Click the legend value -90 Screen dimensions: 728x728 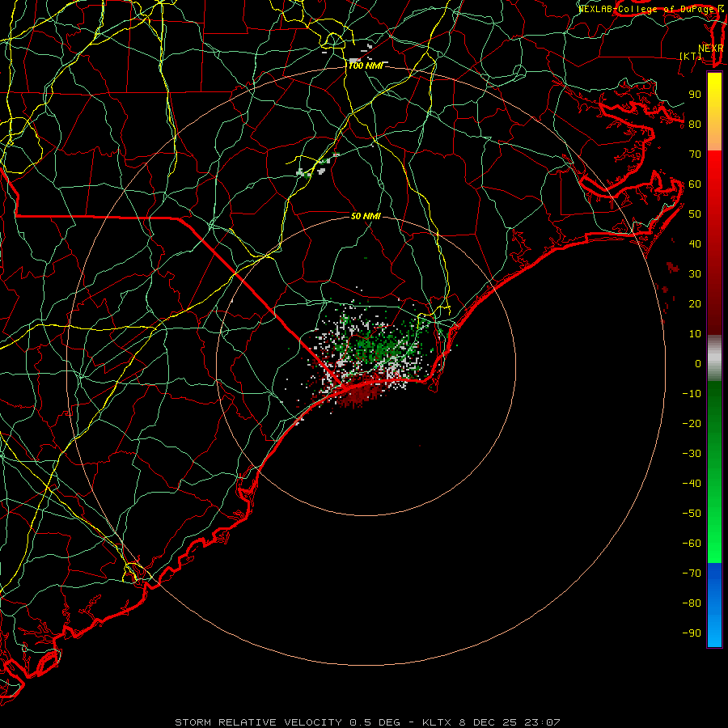pyautogui.click(x=692, y=633)
